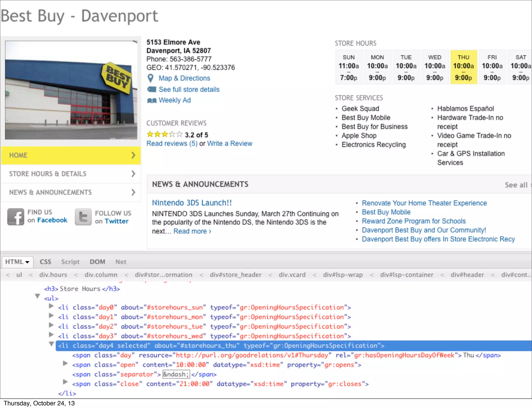Click Write a Review link
The height and width of the screenshot is (409, 532).
coord(230,144)
